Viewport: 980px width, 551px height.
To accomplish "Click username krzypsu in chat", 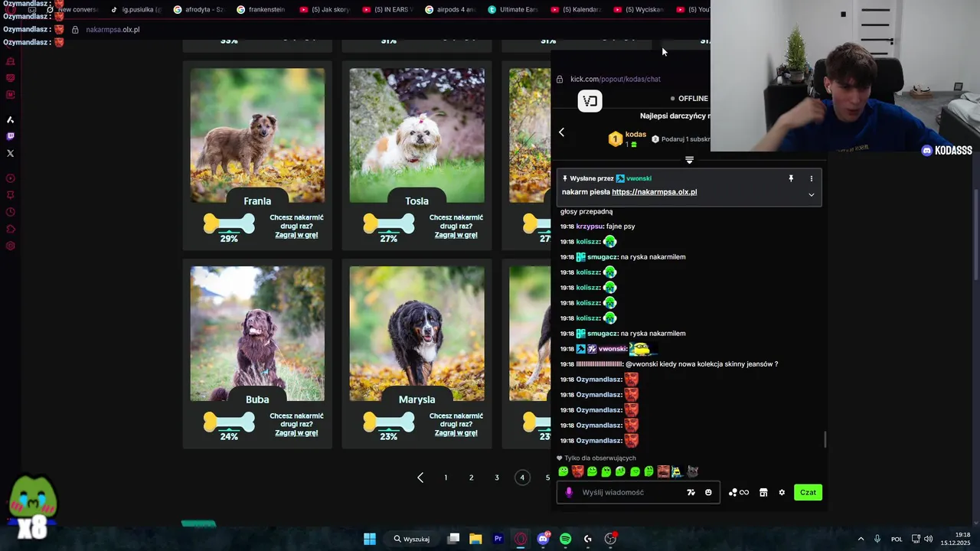I will (x=589, y=227).
